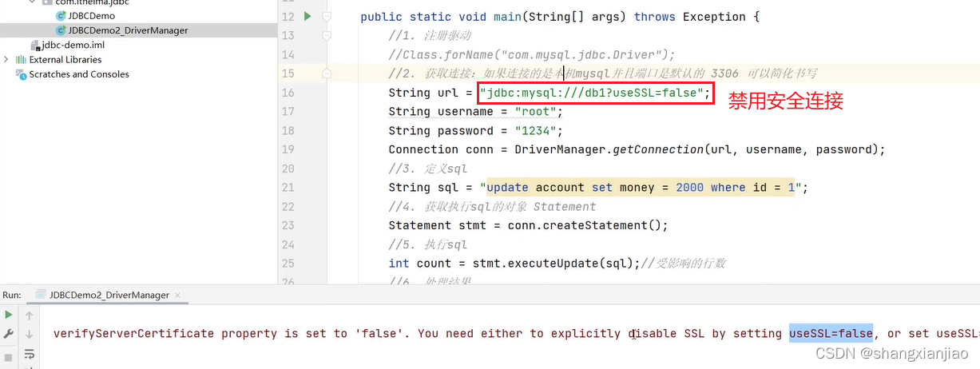Select Scratches and Consoles node

point(79,73)
